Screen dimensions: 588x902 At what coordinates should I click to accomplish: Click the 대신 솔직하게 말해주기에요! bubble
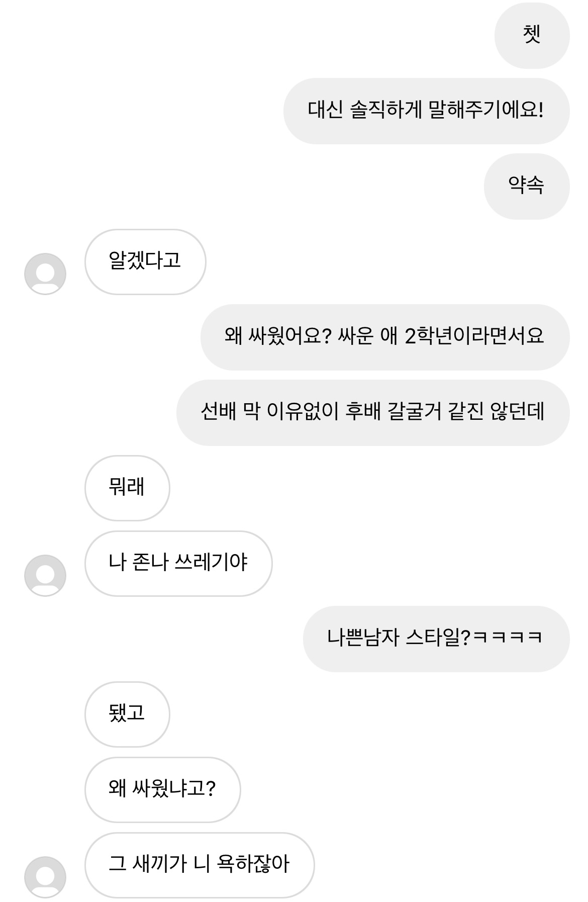(x=426, y=111)
